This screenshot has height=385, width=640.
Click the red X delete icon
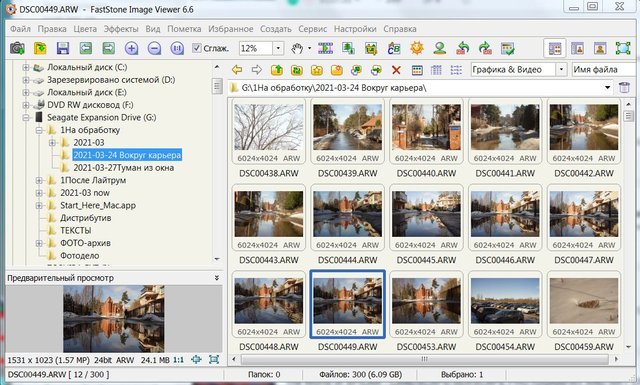click(x=396, y=70)
